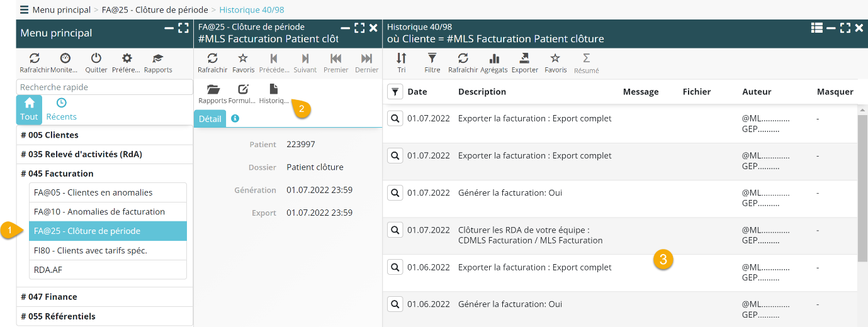Toggle list view icon in Historique header
868x327 pixels.
pos(816,28)
